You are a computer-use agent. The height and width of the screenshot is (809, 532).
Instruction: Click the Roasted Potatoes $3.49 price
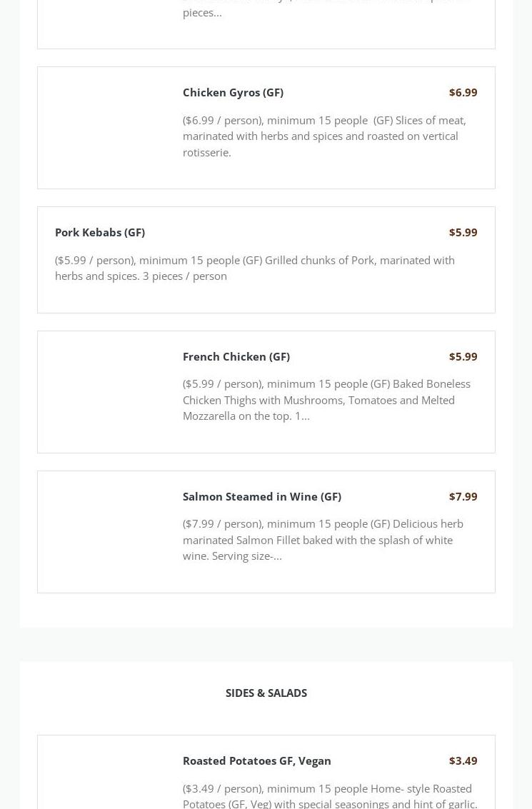point(463,760)
